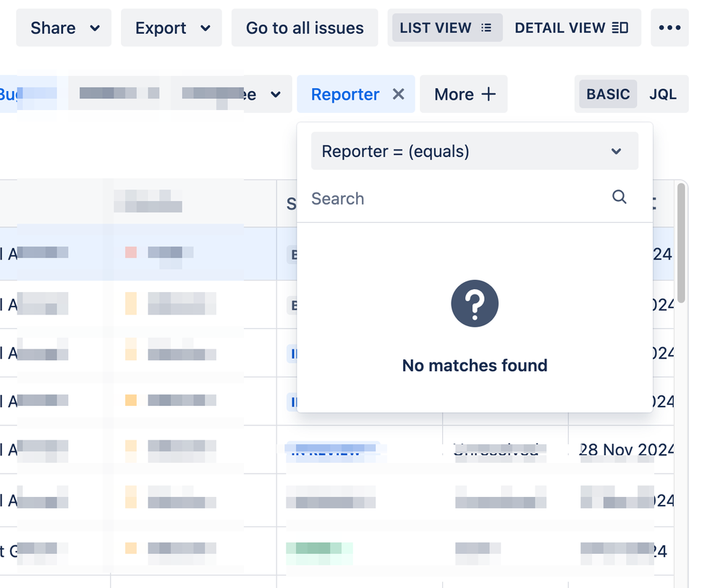Open the blurred filter dropdown chevron left of Reporter
723x588 pixels.
[x=275, y=95]
